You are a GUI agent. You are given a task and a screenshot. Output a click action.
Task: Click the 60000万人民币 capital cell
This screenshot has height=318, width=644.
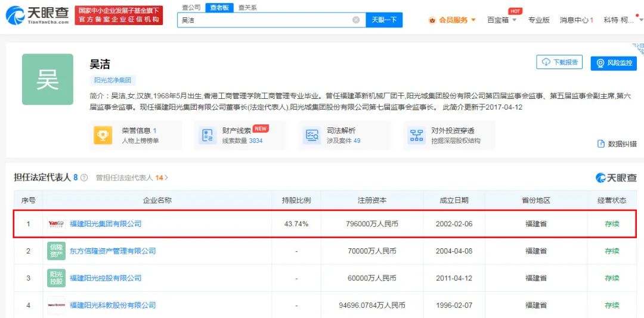point(372,278)
